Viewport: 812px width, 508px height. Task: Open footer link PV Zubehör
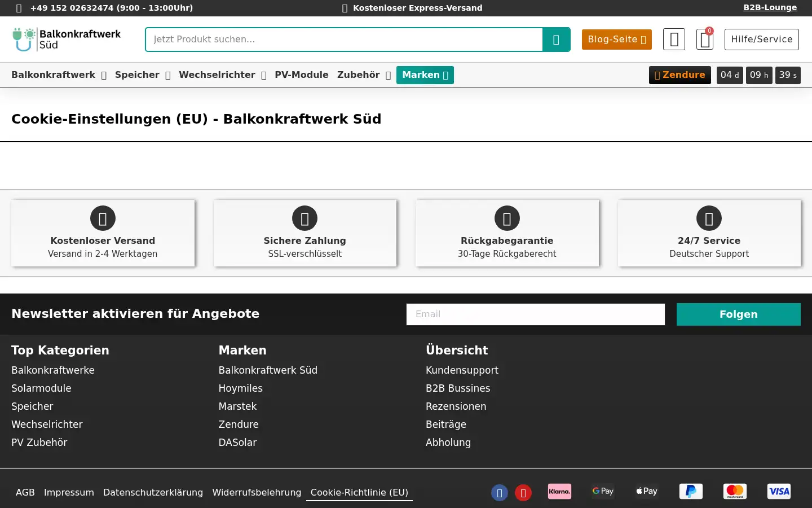coord(39,443)
